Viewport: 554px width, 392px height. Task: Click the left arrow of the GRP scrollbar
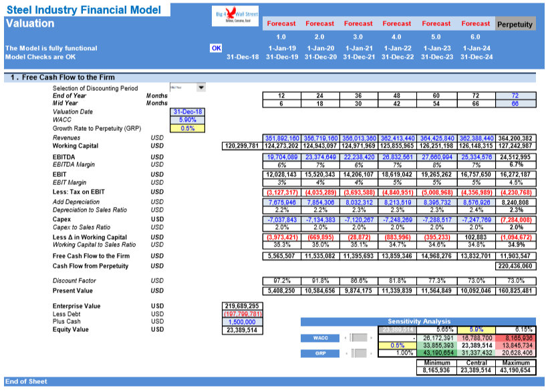(345, 353)
